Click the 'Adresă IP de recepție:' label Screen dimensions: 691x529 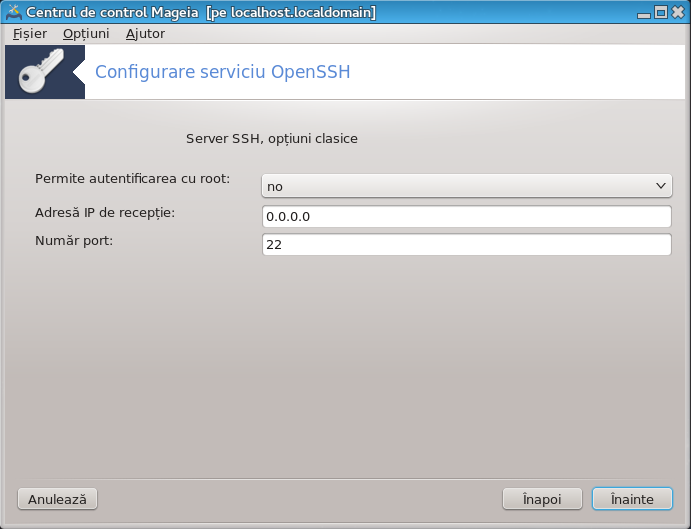[x=105, y=213]
